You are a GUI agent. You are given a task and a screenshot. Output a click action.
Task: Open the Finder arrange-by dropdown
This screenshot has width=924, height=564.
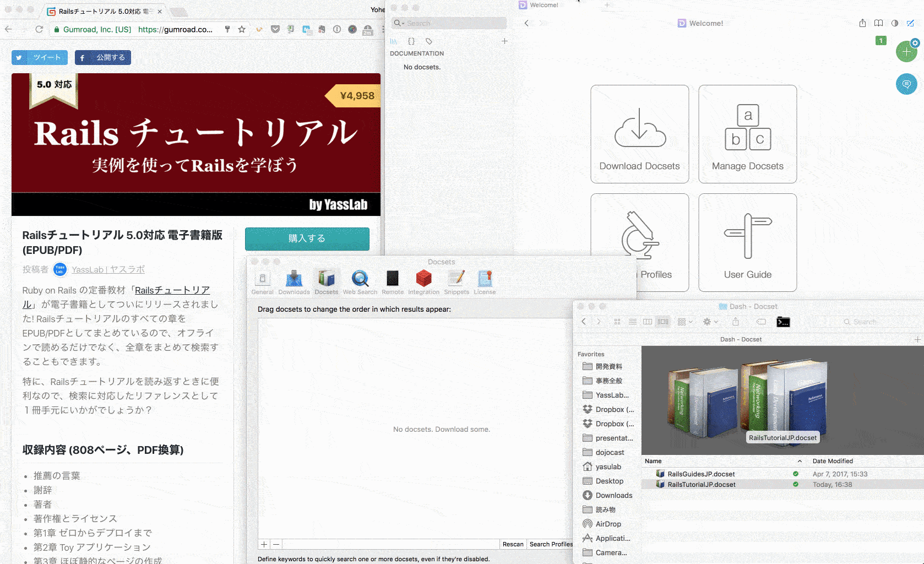(685, 322)
